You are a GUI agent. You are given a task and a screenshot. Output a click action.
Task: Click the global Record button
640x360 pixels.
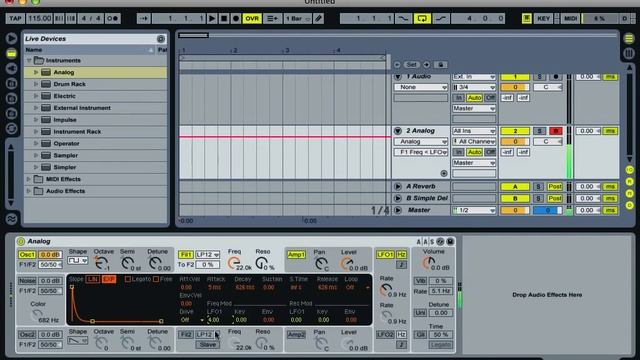click(x=236, y=18)
